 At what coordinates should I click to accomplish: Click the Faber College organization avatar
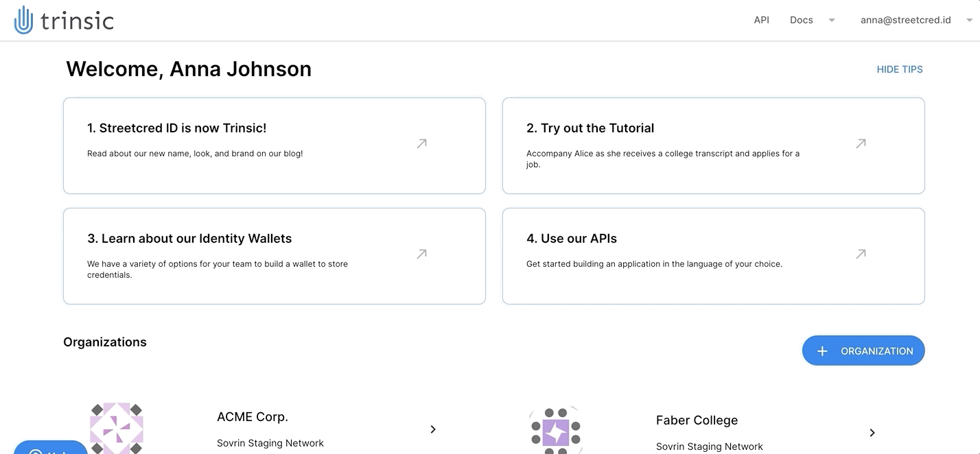(556, 430)
